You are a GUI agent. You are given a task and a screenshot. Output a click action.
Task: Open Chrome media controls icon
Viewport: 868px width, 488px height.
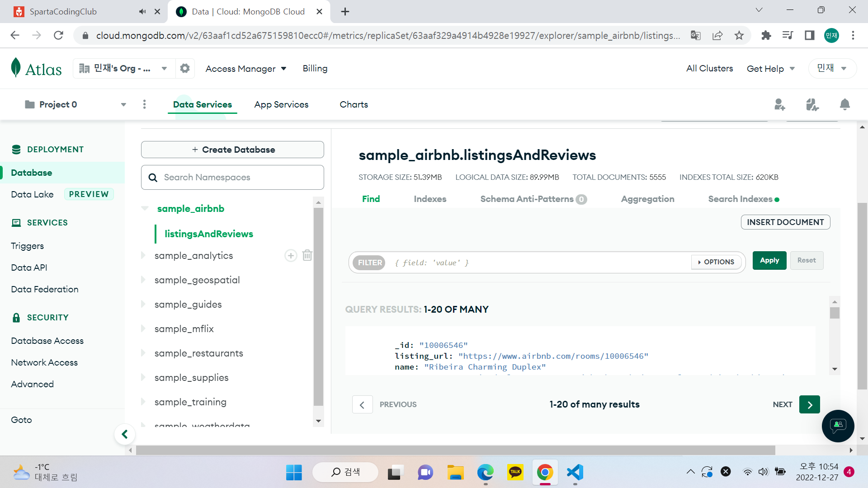point(788,35)
